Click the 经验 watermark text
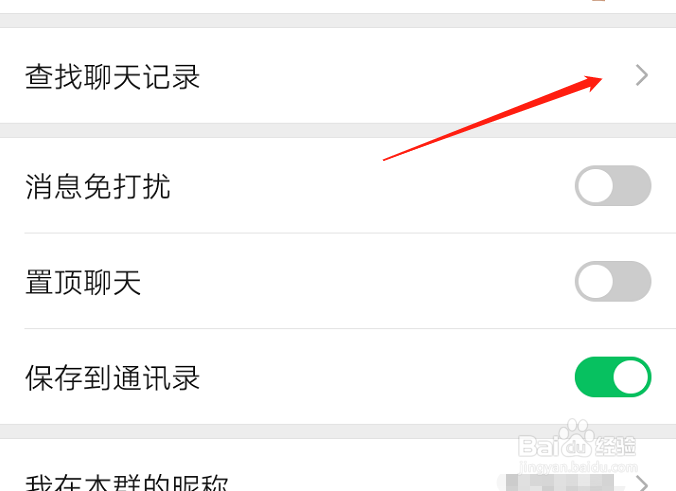676x491 pixels. point(616,446)
